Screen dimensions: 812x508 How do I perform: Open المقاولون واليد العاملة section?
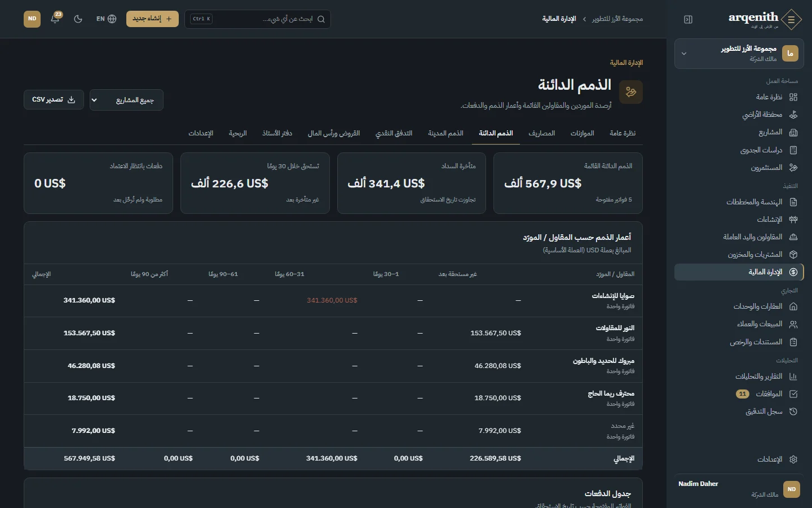(739, 237)
